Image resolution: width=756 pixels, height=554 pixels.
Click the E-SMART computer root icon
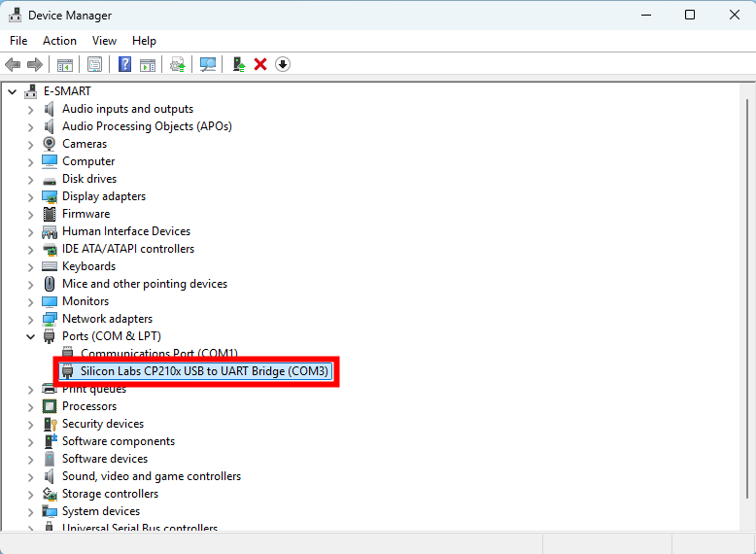[x=31, y=91]
